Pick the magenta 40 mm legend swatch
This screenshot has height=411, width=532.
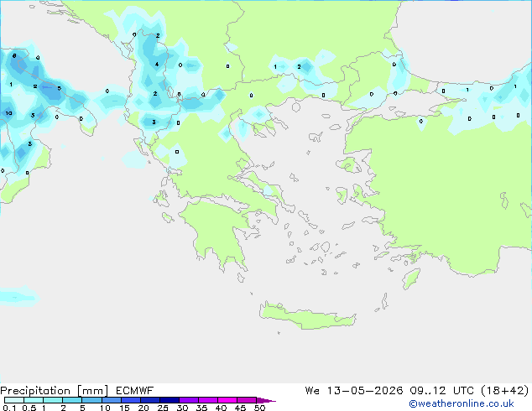coord(227,400)
